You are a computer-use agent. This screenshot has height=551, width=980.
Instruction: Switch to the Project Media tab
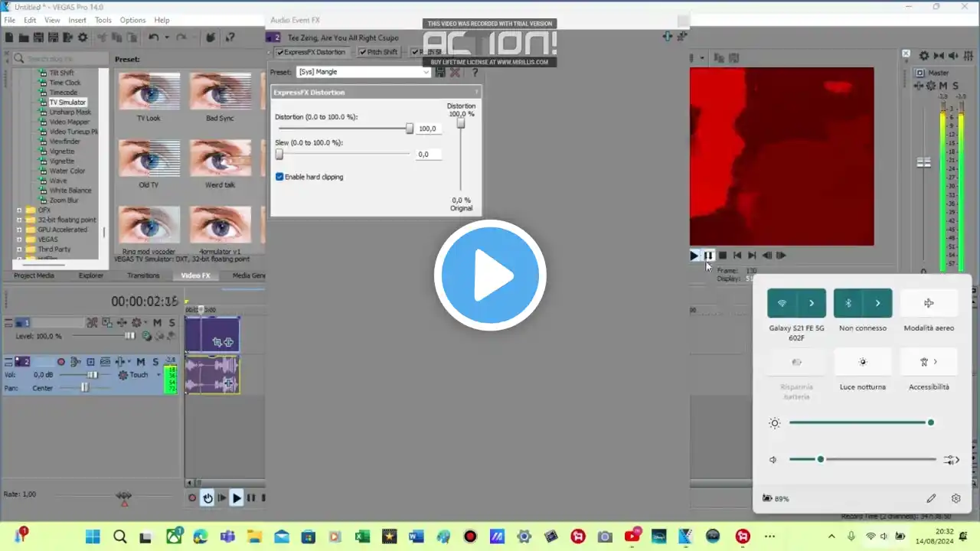point(34,275)
